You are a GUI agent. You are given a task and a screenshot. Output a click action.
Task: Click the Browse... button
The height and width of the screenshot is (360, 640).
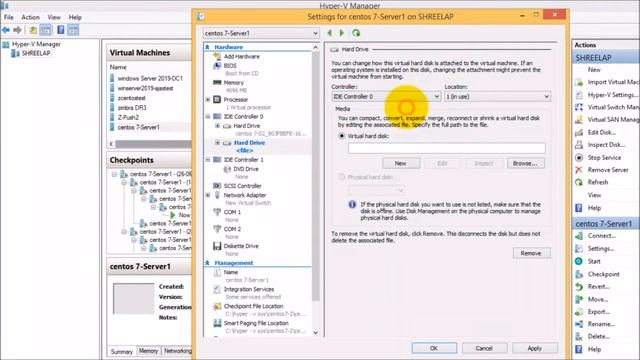[525, 163]
